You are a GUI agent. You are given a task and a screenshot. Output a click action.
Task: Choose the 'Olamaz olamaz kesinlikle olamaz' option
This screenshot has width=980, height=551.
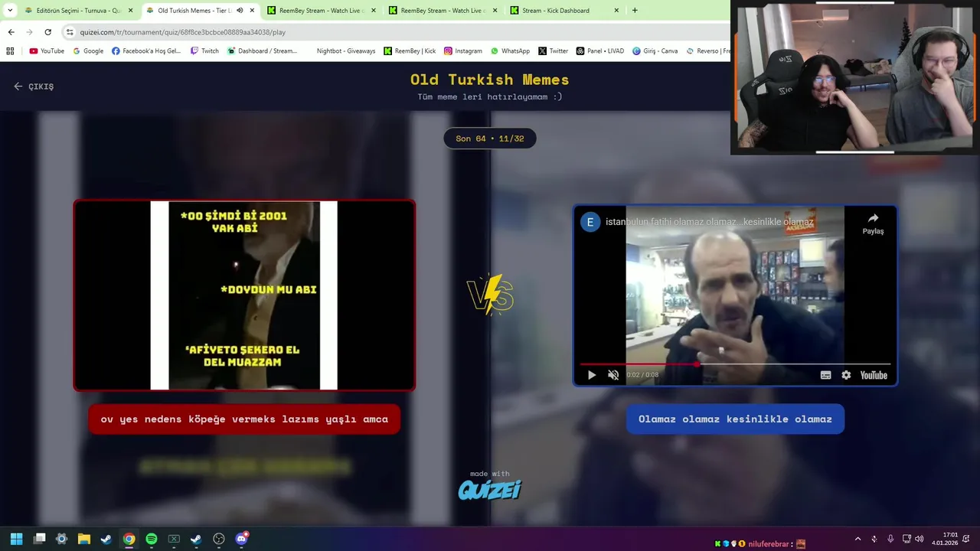[x=735, y=419]
